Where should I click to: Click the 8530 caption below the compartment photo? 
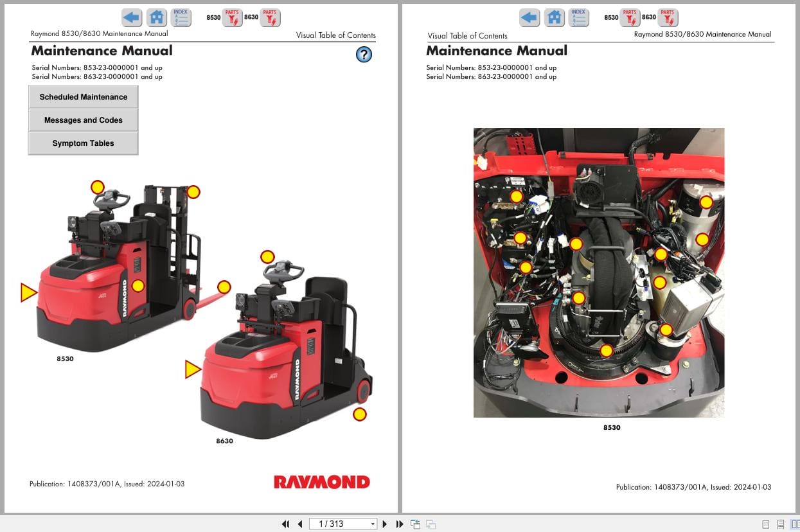(x=612, y=427)
